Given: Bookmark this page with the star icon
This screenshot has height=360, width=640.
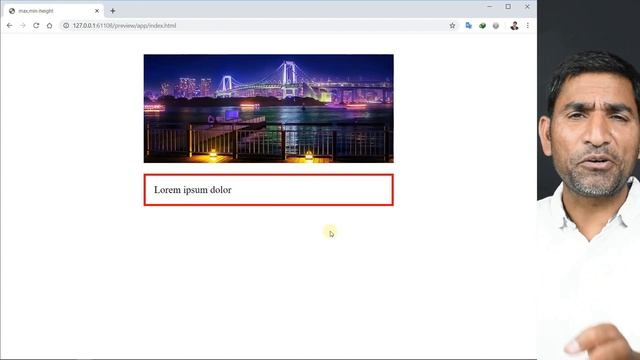Looking at the screenshot, I should (452, 25).
